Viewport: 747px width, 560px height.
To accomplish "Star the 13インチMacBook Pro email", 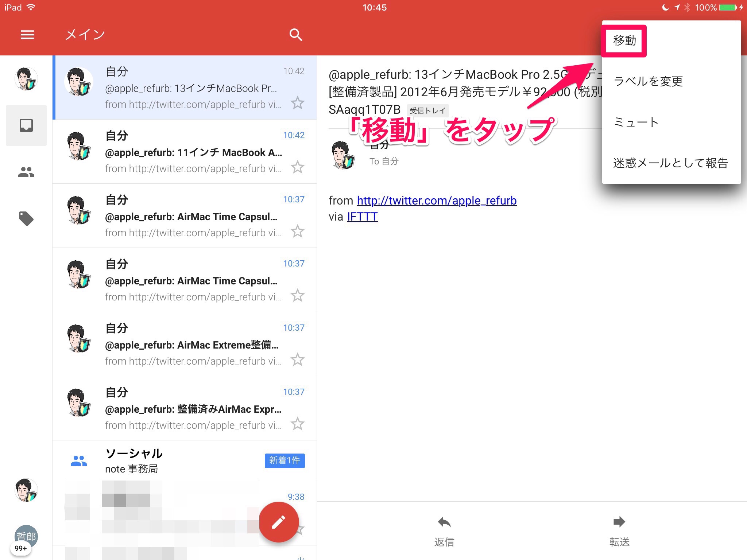I will click(298, 103).
